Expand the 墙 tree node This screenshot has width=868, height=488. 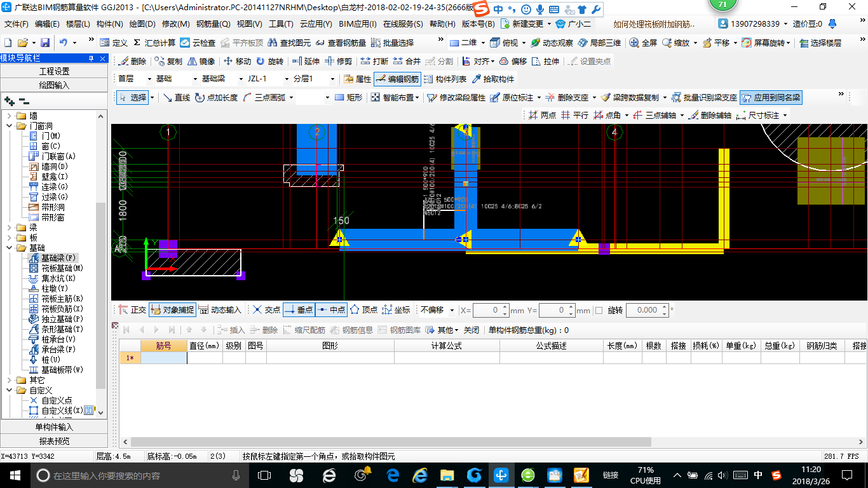tap(9, 116)
